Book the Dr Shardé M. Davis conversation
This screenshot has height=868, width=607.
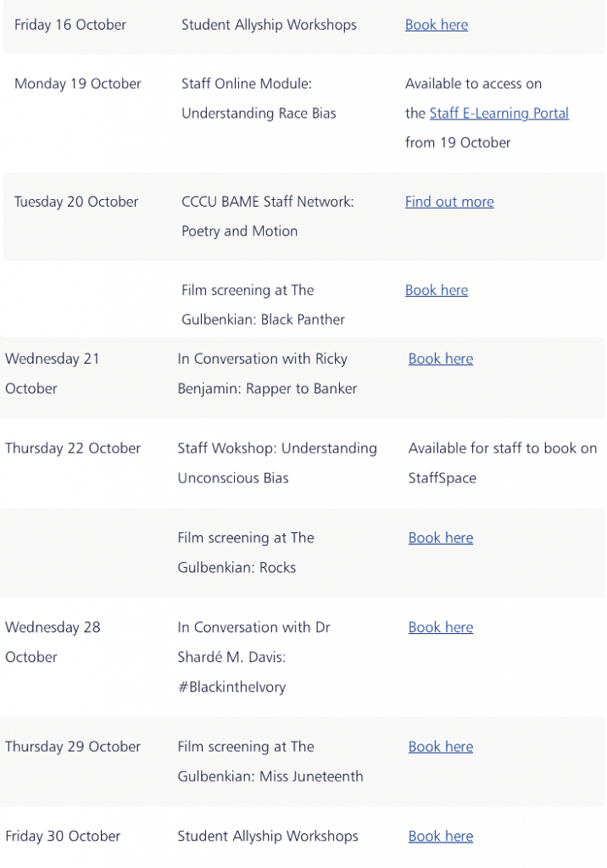[441, 628]
